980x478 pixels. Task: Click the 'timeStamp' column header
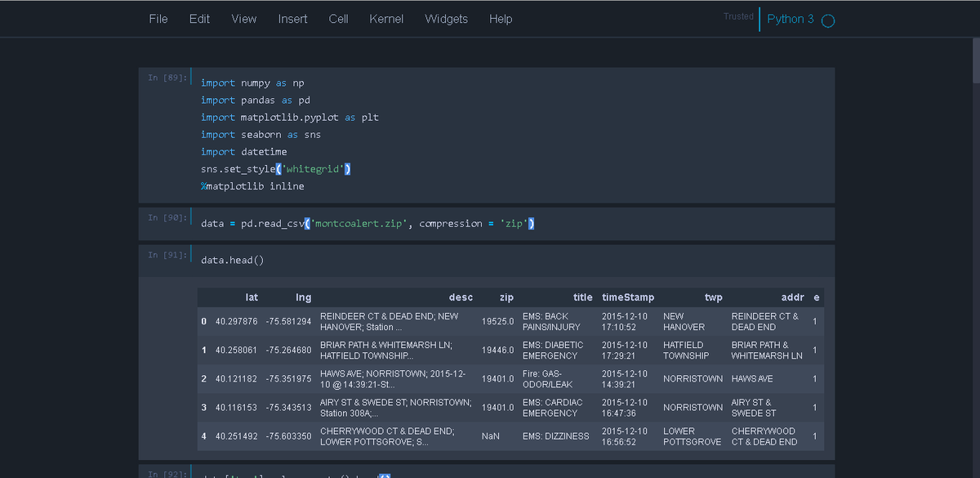coord(628,297)
